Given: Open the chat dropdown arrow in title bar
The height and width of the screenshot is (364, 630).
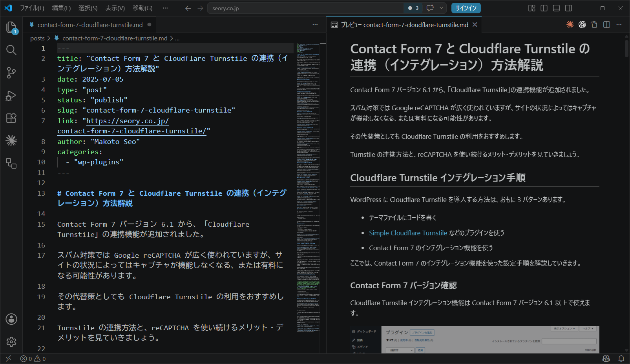Looking at the screenshot, I should [442, 8].
